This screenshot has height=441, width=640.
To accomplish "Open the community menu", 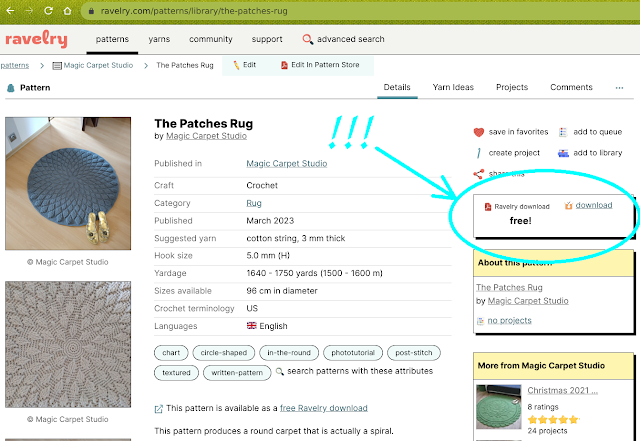I will 211,39.
